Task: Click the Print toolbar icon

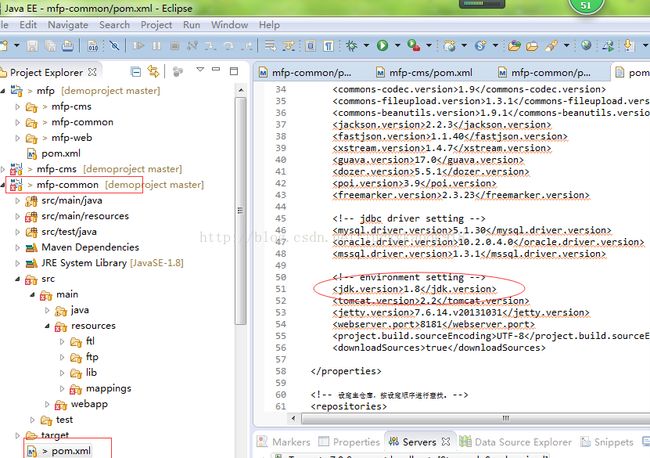Action: 68,45
